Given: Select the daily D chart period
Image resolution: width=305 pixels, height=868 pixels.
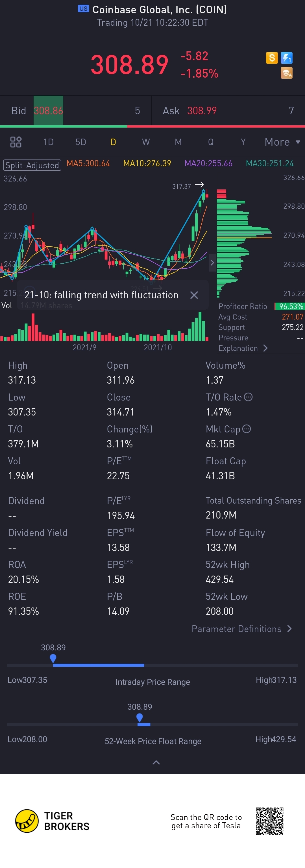Looking at the screenshot, I should [x=113, y=142].
